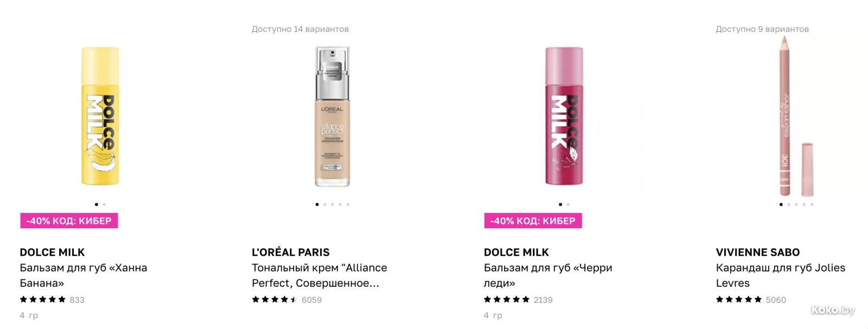Open the 'Доступно 14 вариантов' variants label

point(300,29)
